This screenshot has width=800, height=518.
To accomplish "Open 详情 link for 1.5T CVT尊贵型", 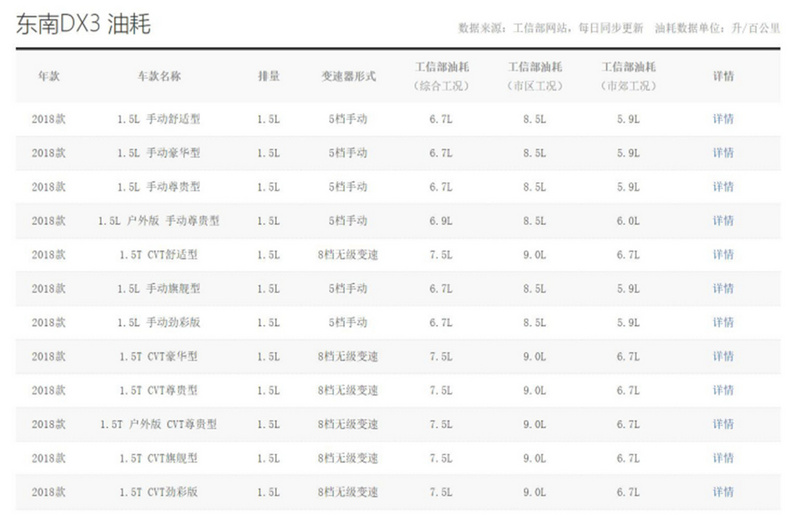I will 723,390.
